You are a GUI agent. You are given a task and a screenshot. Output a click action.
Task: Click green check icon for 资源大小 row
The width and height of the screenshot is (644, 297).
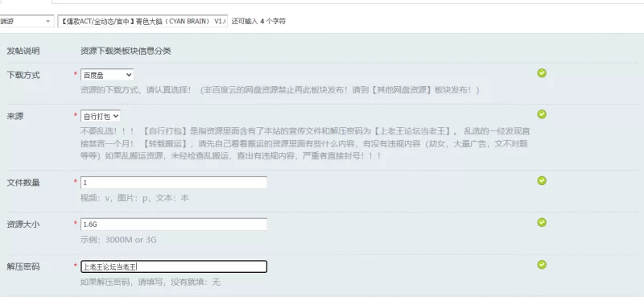(542, 223)
